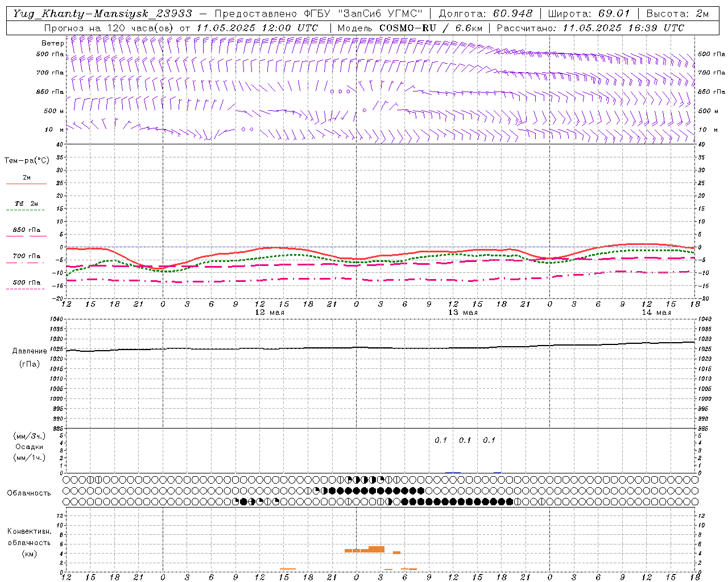Click the 12 мая date label
The height and width of the screenshot is (582, 728).
[270, 313]
